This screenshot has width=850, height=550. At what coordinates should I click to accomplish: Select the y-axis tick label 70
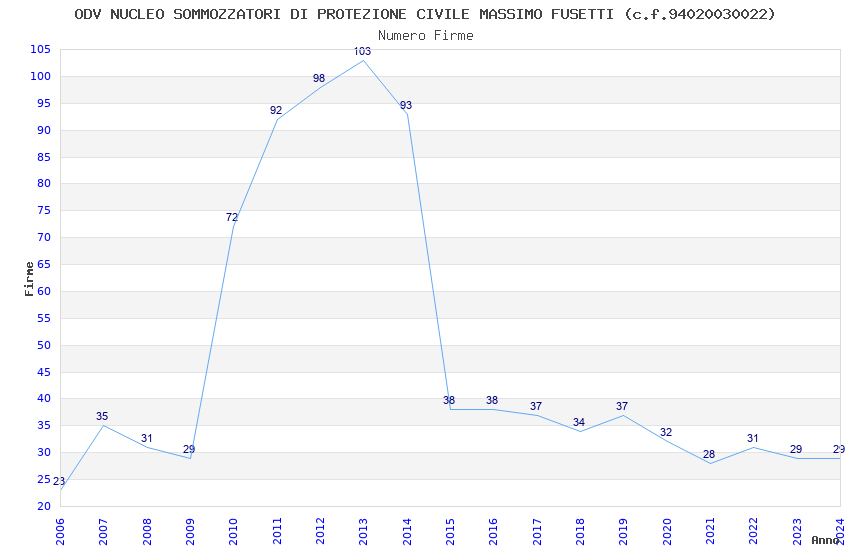[x=43, y=237]
